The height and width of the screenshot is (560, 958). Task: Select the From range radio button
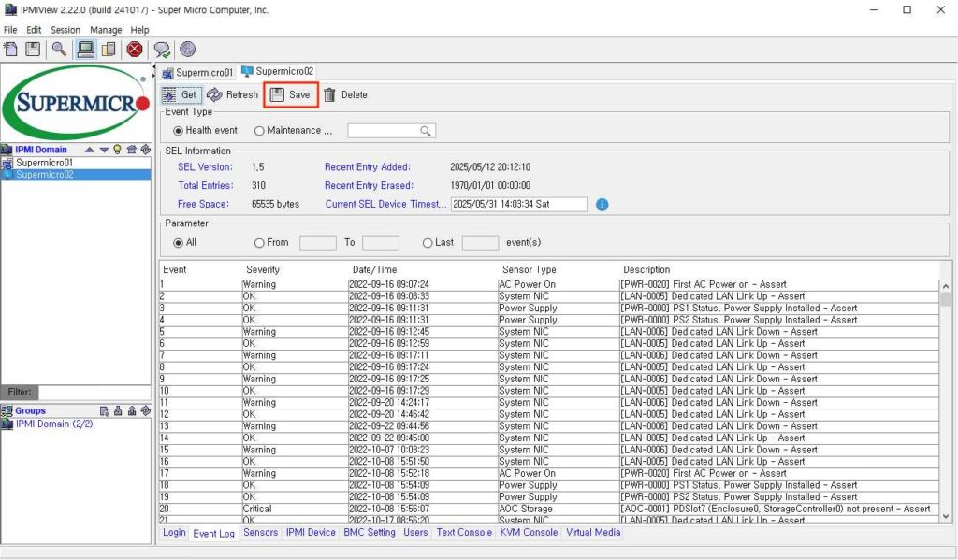coord(259,243)
